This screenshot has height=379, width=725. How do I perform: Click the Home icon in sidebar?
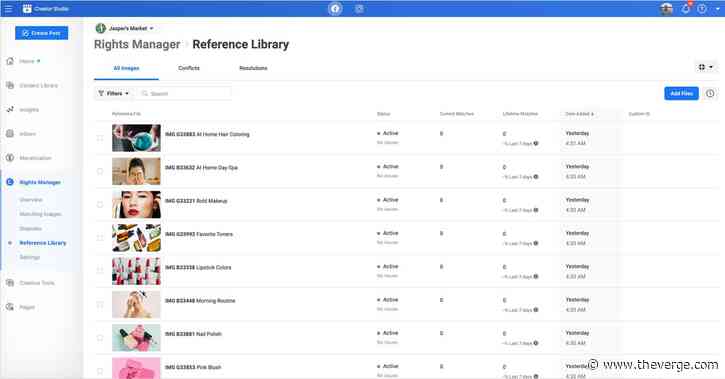tap(10, 61)
